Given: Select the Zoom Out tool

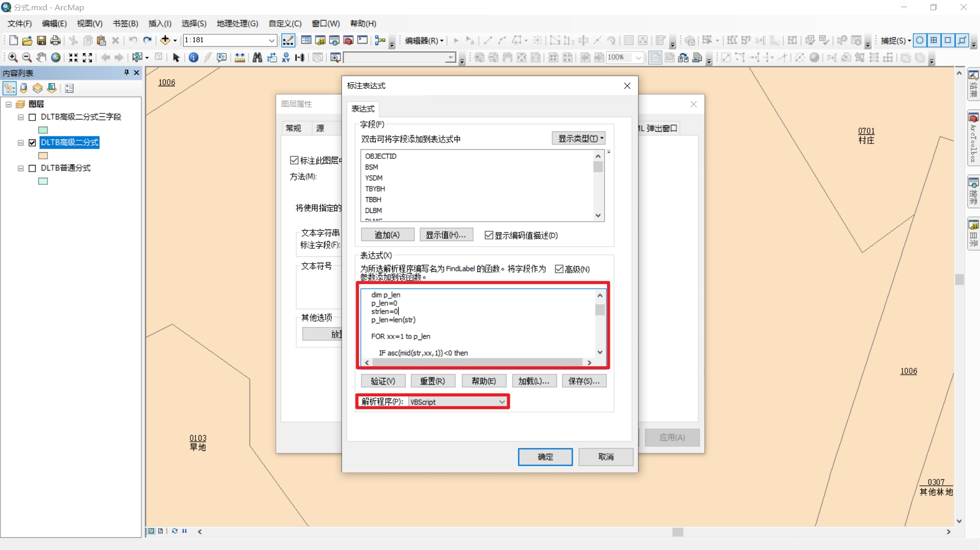Looking at the screenshot, I should 27,58.
